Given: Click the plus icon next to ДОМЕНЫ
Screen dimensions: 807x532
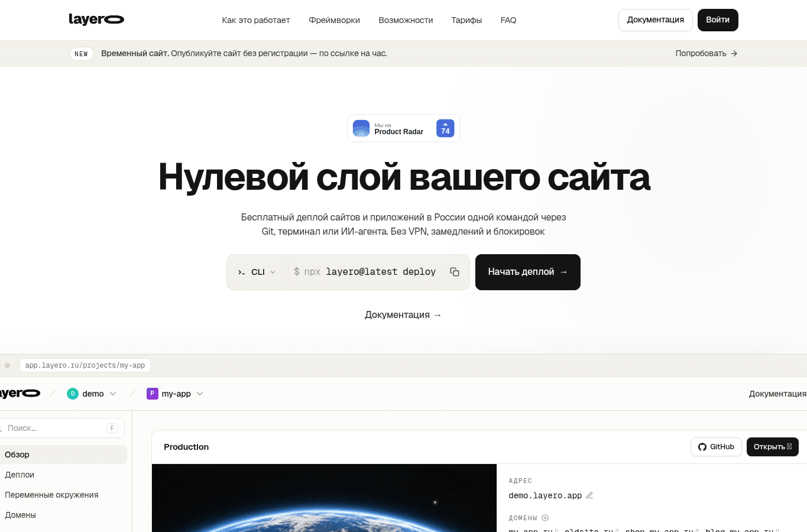Looking at the screenshot, I should tap(545, 518).
